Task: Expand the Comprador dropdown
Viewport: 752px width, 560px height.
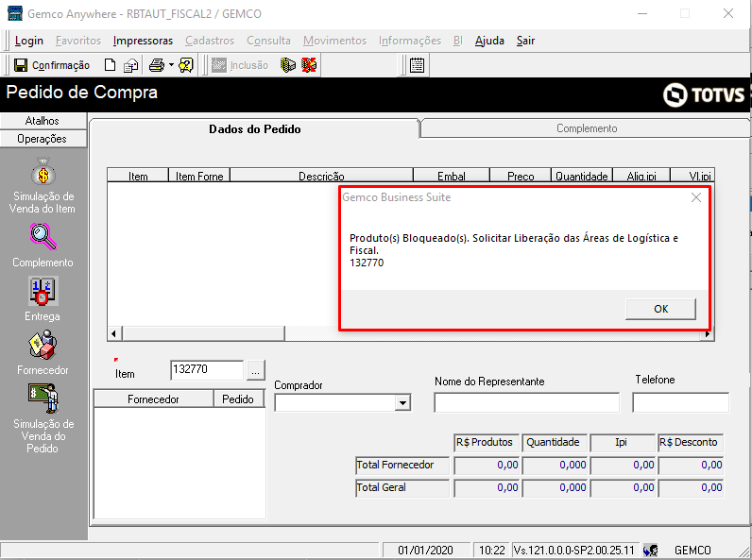Action: coord(402,402)
